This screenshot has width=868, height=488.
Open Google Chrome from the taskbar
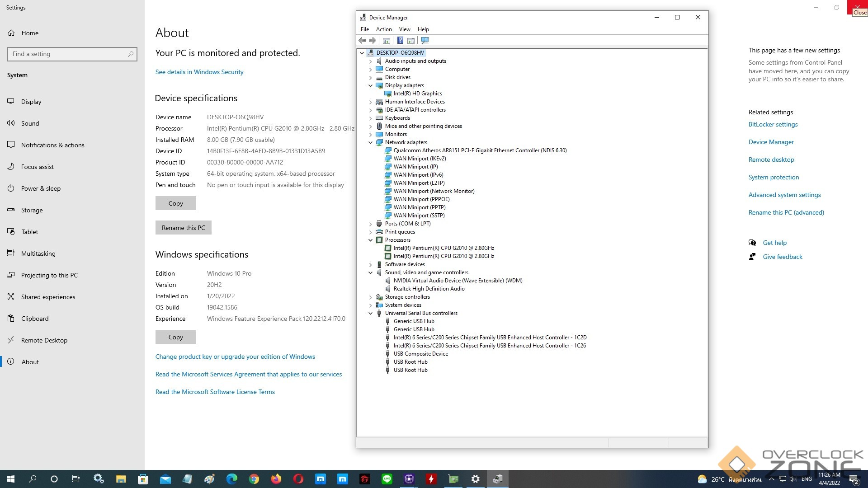[x=254, y=479]
